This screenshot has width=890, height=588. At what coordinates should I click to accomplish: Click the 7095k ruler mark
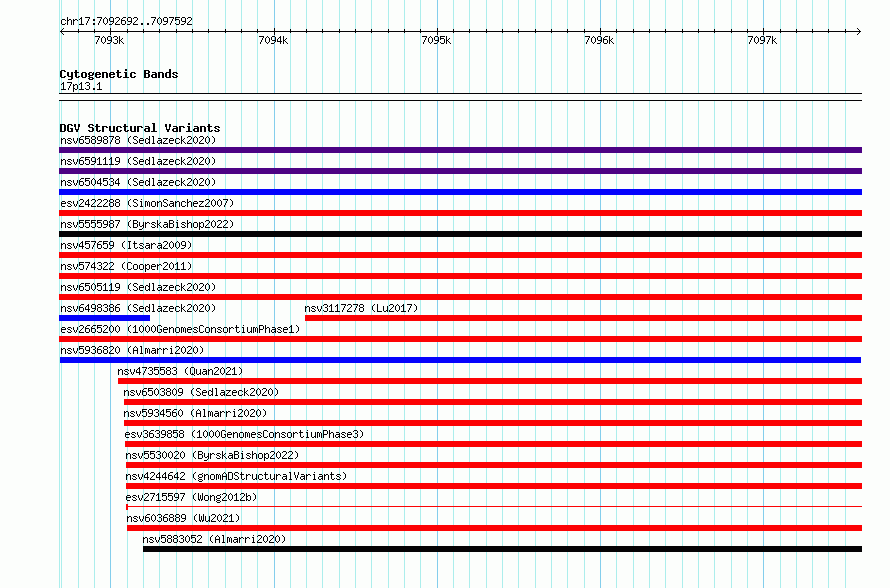point(436,40)
